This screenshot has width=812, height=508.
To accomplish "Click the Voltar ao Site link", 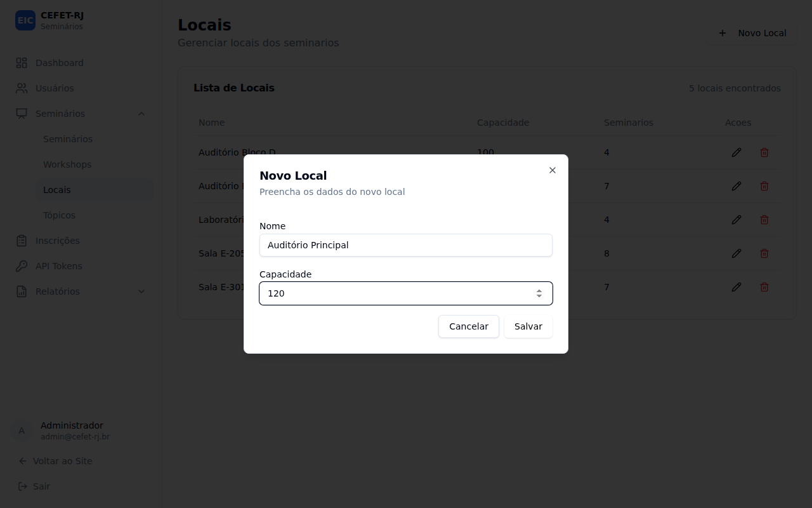I will pyautogui.click(x=63, y=461).
